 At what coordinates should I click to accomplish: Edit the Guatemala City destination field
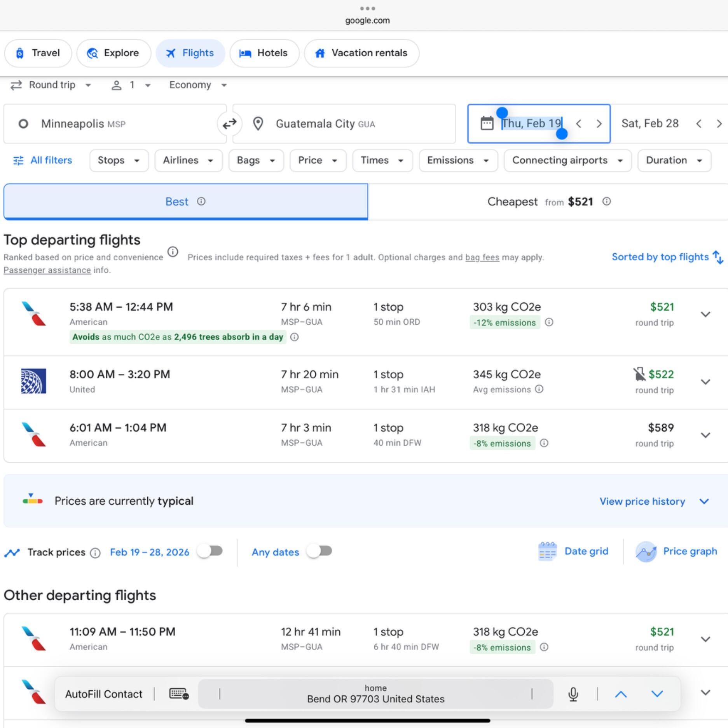pos(344,124)
